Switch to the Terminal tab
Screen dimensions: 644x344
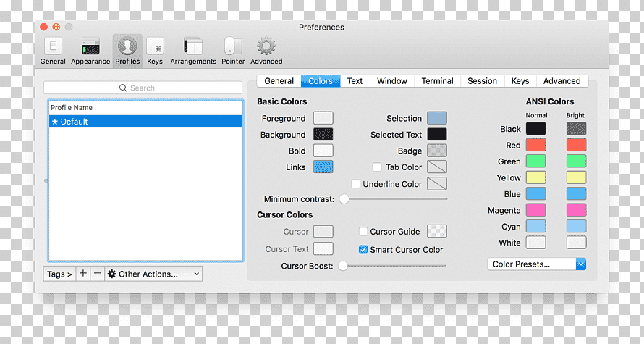[437, 81]
